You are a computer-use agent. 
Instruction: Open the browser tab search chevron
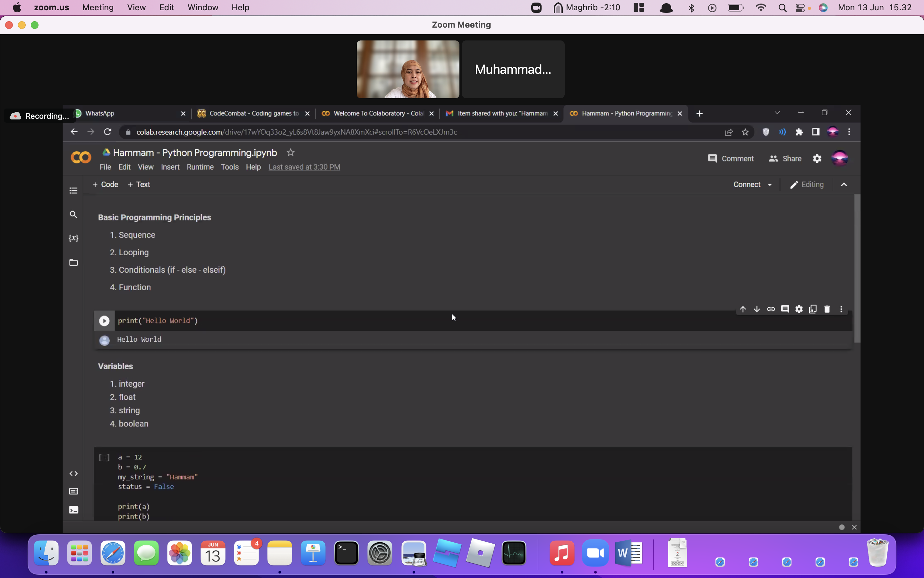(x=777, y=113)
